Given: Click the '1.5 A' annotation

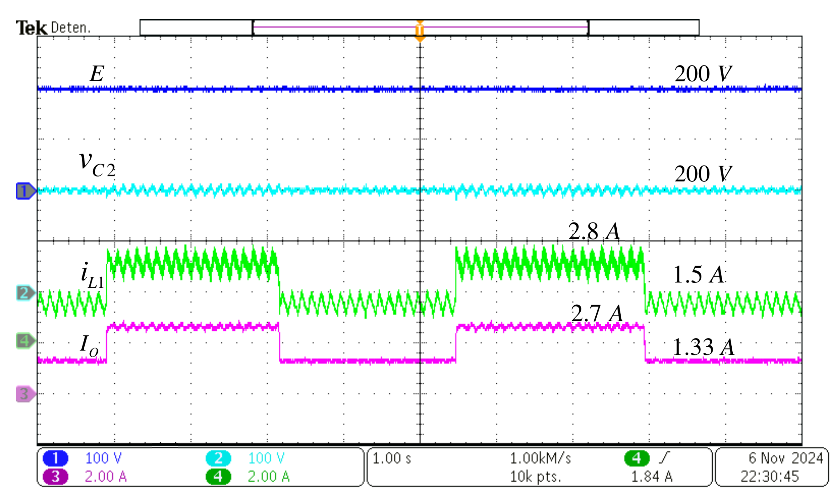Looking at the screenshot, I should 698,275.
